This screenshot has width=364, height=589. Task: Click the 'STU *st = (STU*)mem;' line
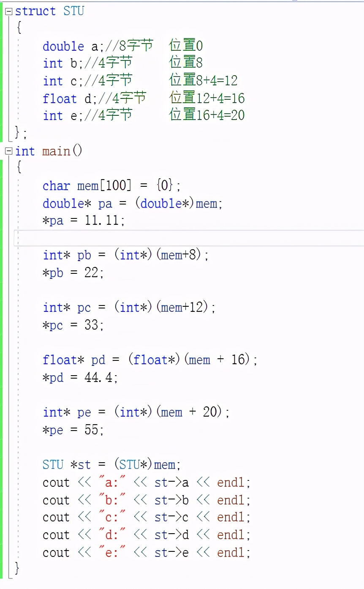point(112,465)
